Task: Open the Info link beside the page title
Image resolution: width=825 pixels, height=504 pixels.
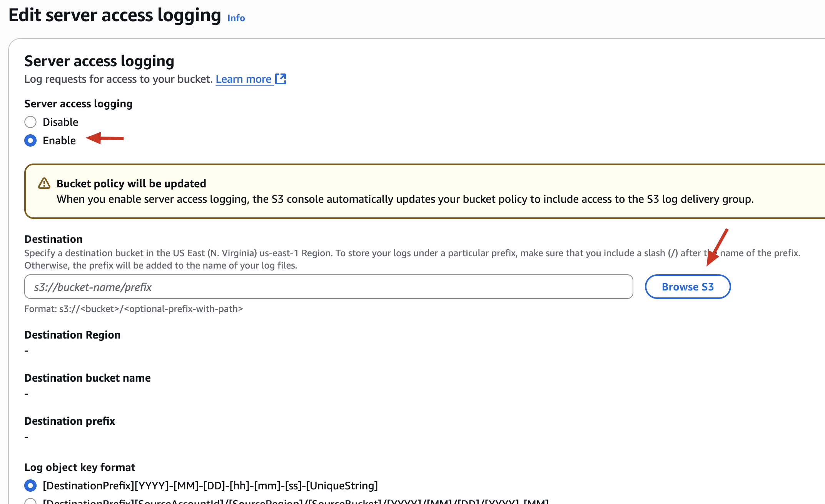Action: 236,18
